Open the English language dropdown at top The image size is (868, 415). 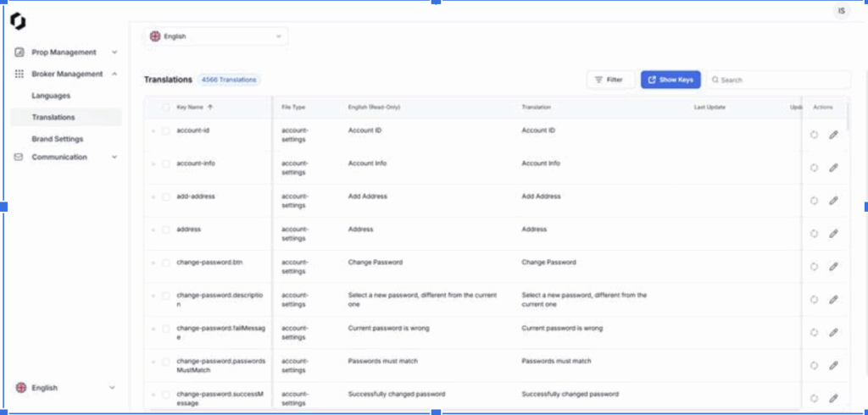point(215,36)
